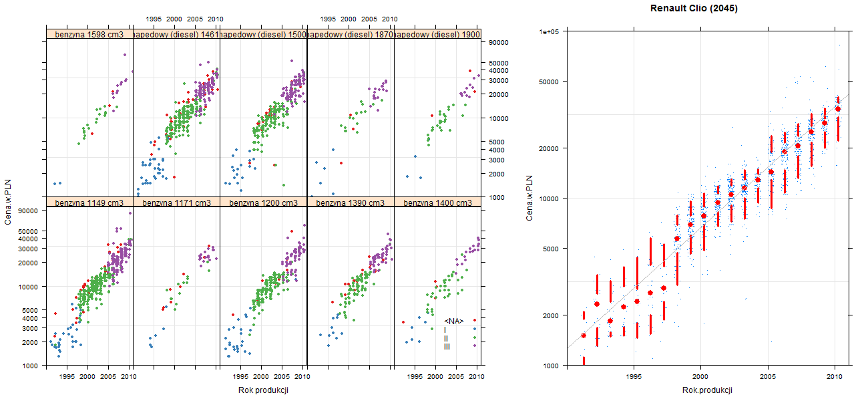Select the "napedowy (diesel) 1870" panel header
Image resolution: width=868 pixels, height=401 pixels.
(x=351, y=33)
